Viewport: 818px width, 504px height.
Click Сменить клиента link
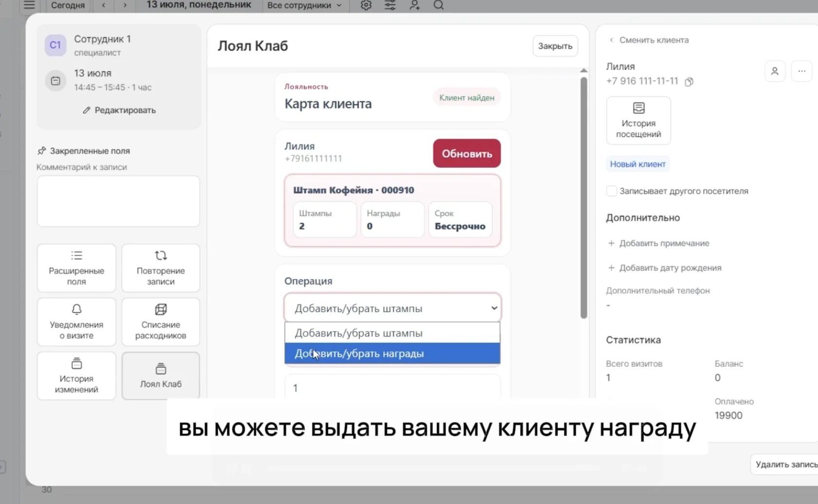649,40
